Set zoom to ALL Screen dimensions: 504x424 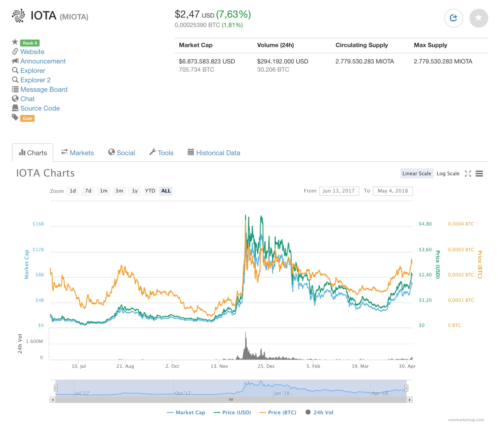click(166, 191)
